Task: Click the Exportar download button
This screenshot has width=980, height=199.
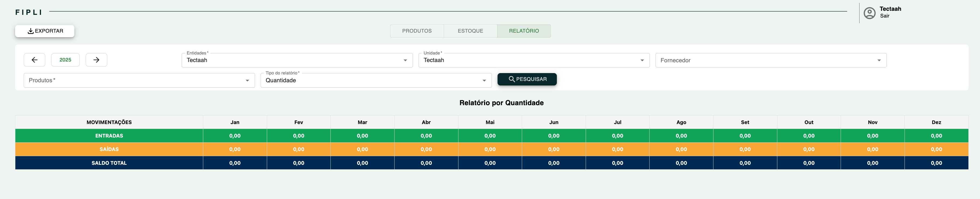Action: pyautogui.click(x=45, y=31)
